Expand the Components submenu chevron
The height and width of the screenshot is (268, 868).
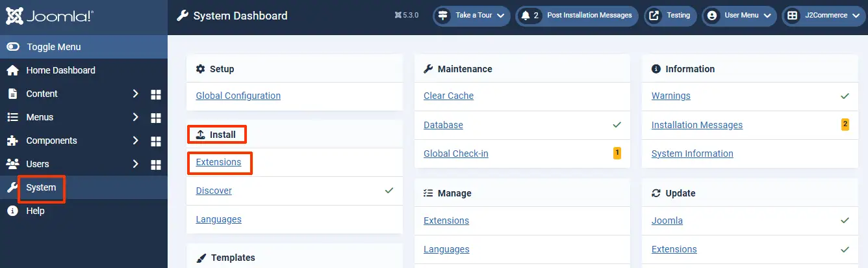(x=135, y=141)
